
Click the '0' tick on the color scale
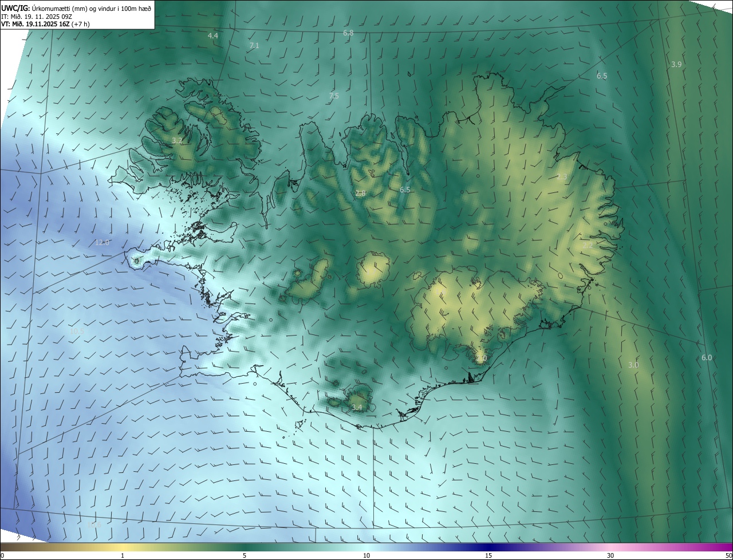2,556
